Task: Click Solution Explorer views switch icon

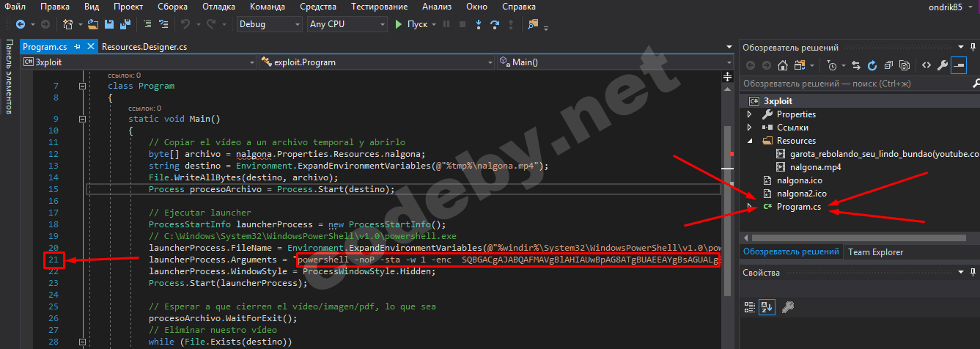Action: pos(800,65)
